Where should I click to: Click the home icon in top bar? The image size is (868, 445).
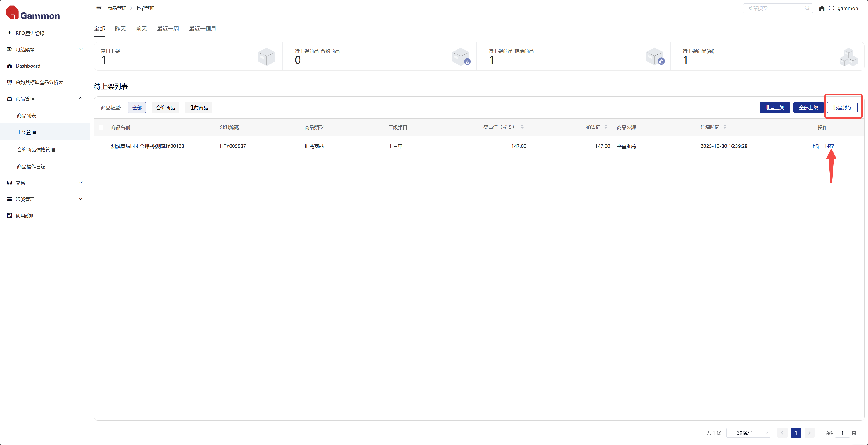[822, 8]
